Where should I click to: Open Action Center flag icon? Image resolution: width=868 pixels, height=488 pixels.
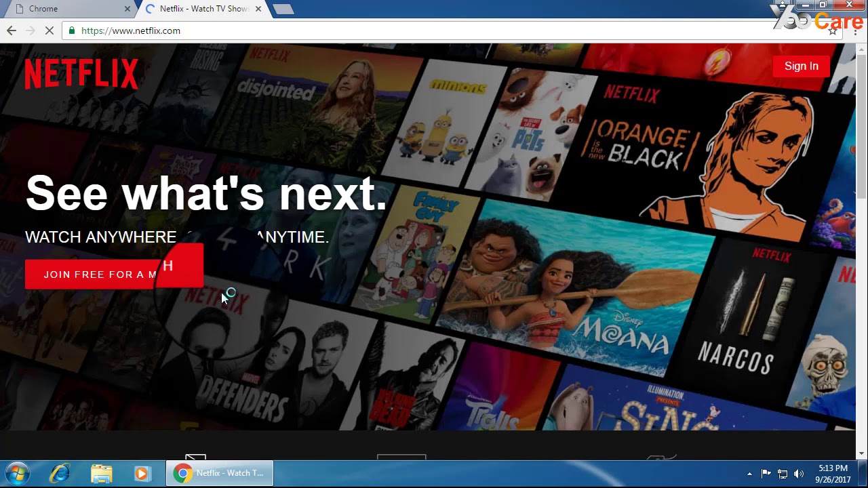tap(766, 474)
